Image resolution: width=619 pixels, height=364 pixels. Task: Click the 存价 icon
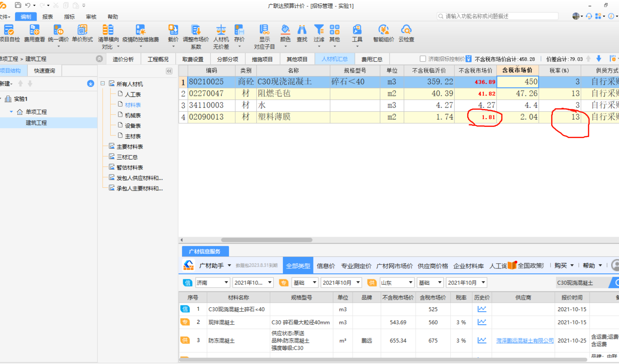[x=239, y=30]
